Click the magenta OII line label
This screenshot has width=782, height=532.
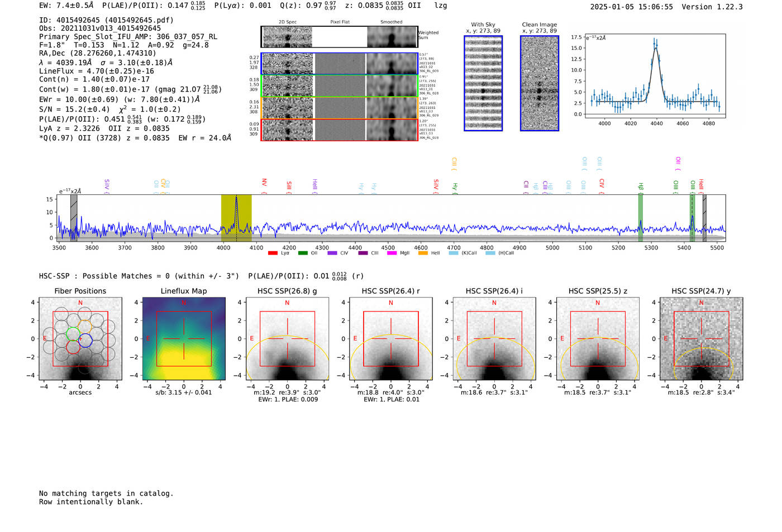[678, 163]
